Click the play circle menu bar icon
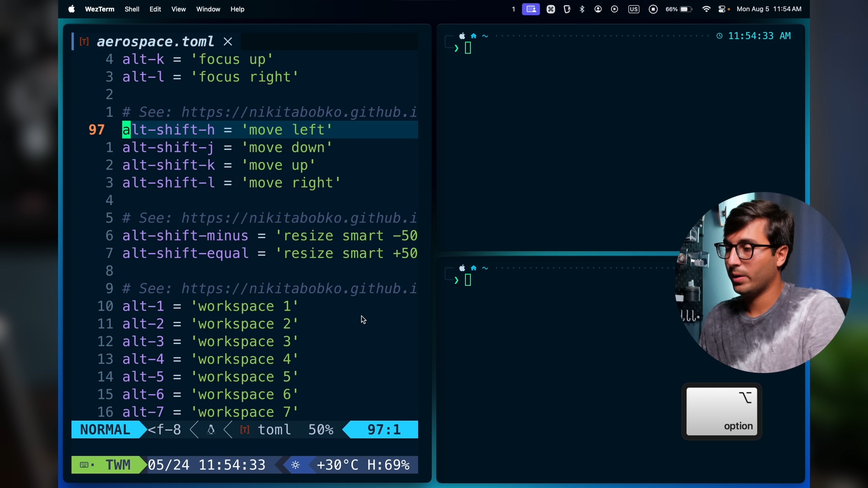 click(614, 9)
